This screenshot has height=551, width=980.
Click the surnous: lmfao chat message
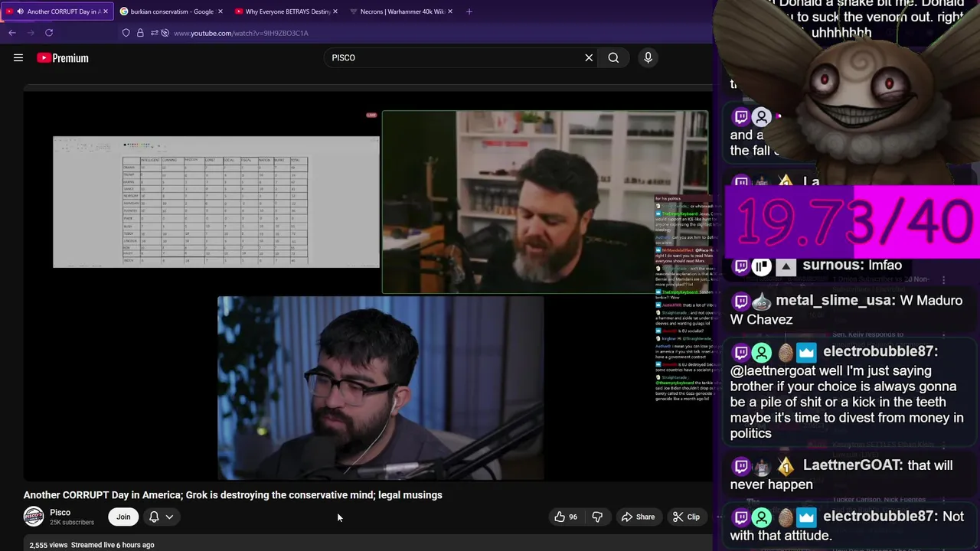pos(852,266)
